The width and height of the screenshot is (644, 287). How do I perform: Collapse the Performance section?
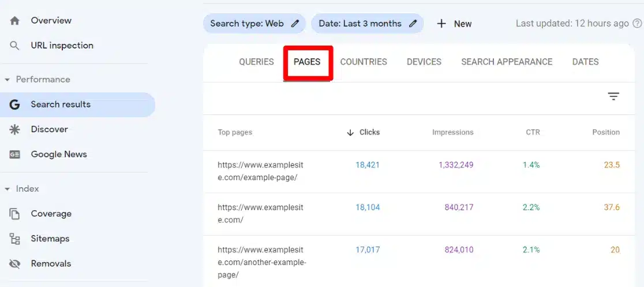click(x=7, y=80)
